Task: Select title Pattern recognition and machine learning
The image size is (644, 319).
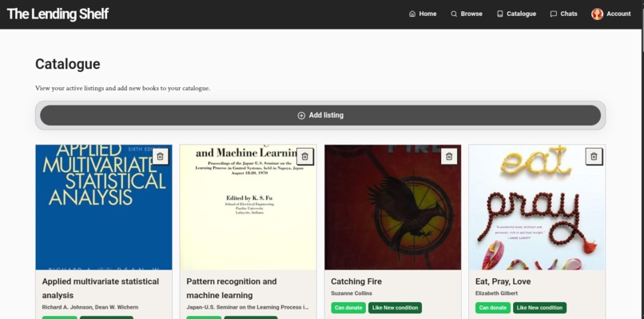Action: [231, 288]
